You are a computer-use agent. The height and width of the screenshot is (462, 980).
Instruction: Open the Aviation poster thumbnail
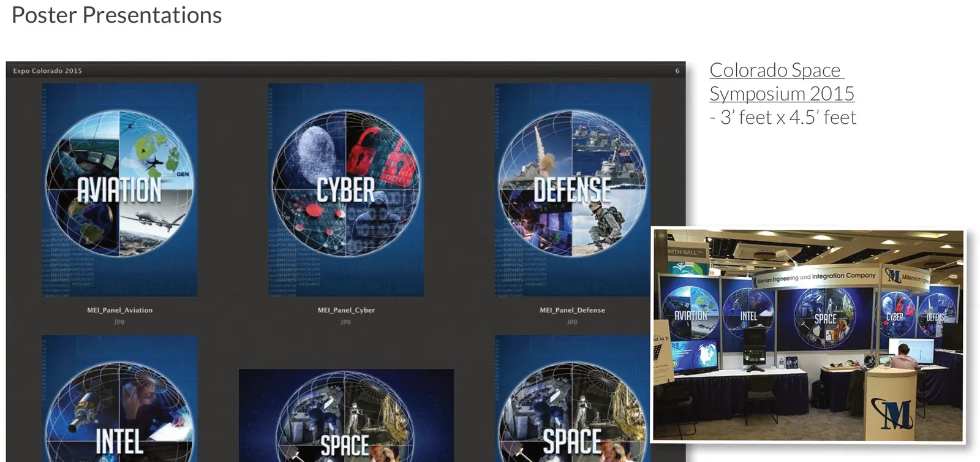pos(119,190)
